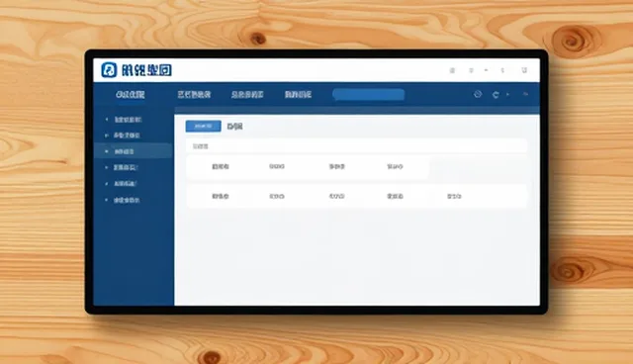Screen dimensions: 633x364
Task: Open the third tab in the blue navigation bar
Action: (247, 94)
